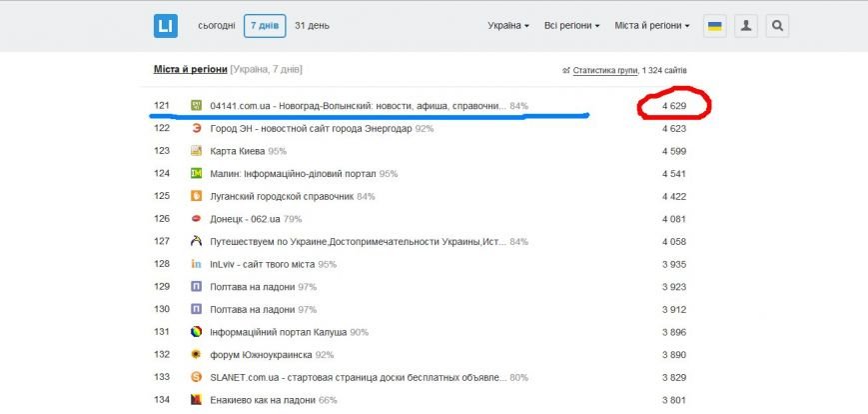Click the user profile icon

pyautogui.click(x=746, y=26)
